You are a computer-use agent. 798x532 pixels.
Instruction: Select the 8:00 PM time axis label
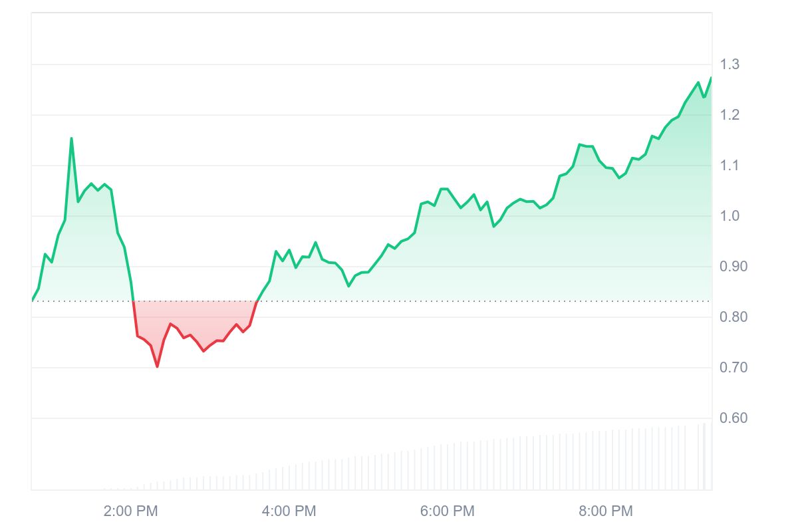[605, 511]
